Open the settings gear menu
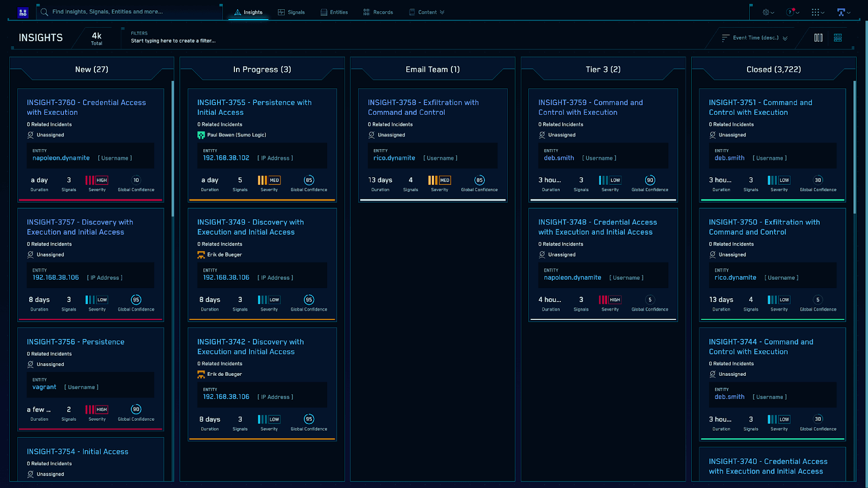 coord(768,12)
